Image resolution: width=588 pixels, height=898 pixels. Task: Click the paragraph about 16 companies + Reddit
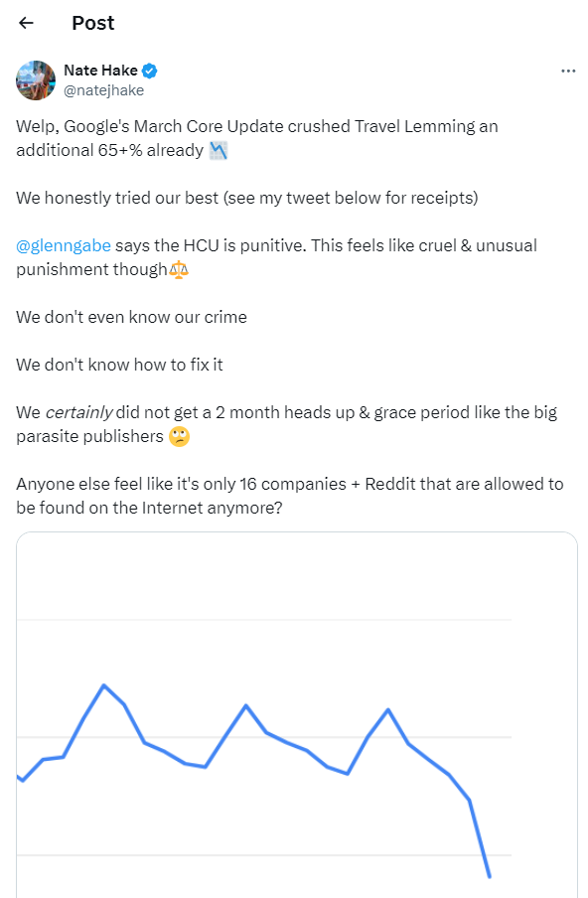290,496
